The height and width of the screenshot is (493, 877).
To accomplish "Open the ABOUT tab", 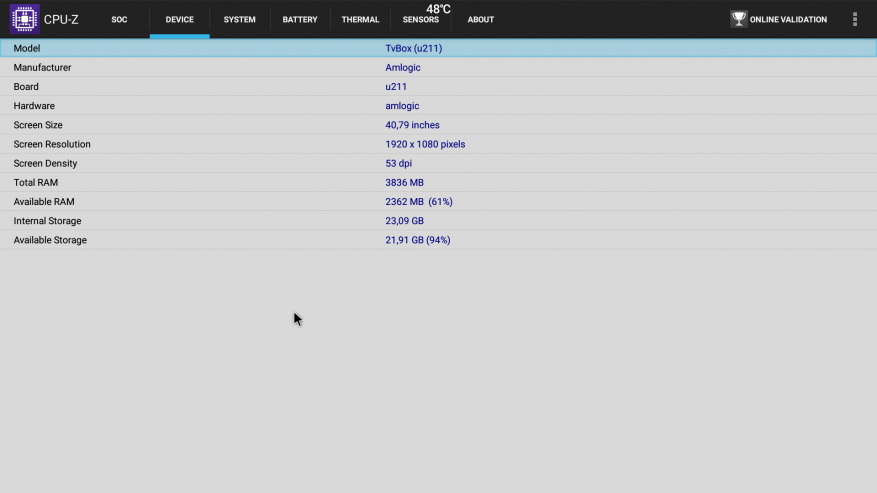I will pos(480,20).
